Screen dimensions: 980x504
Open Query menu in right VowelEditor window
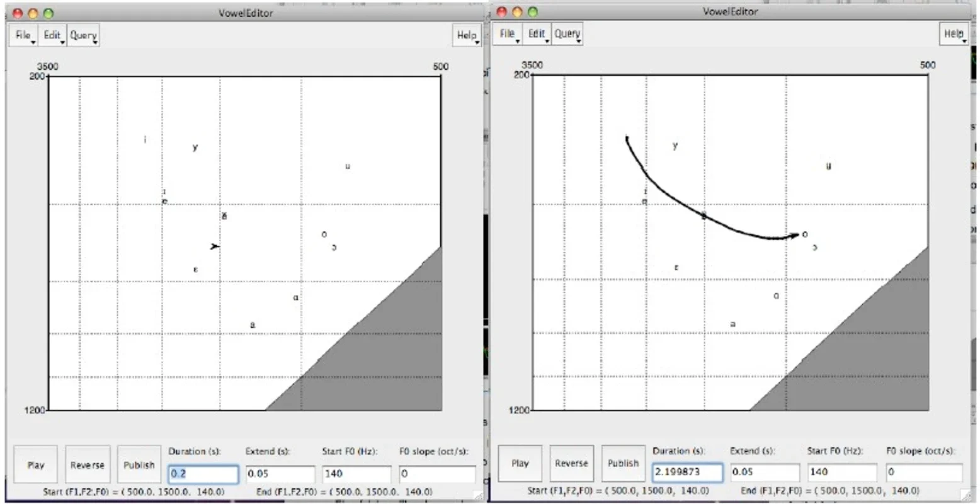pos(567,34)
